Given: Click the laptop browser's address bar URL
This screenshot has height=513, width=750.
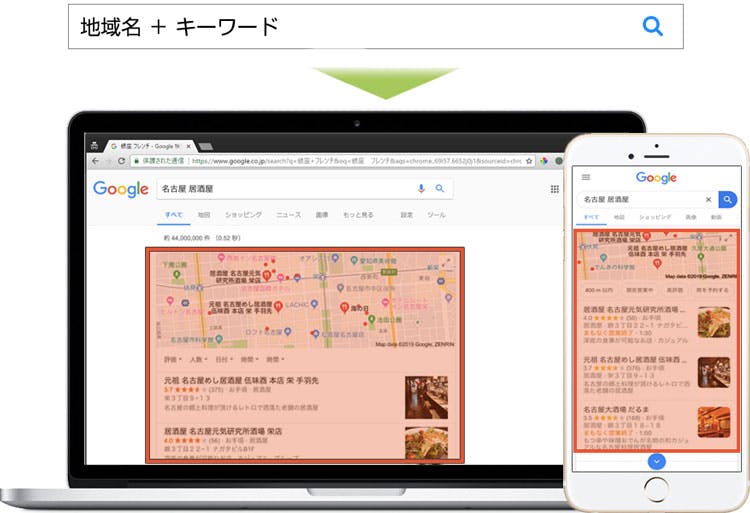Looking at the screenshot, I should tap(356, 161).
